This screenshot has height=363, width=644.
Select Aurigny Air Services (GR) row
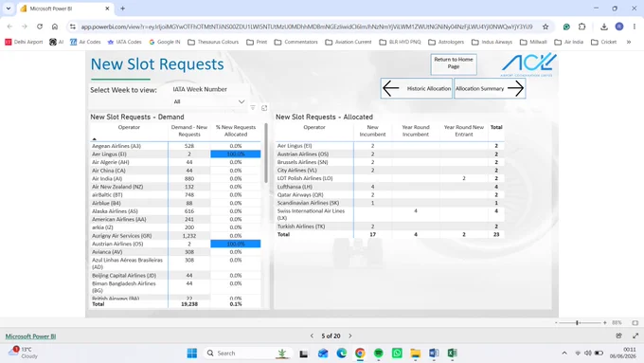click(175, 236)
